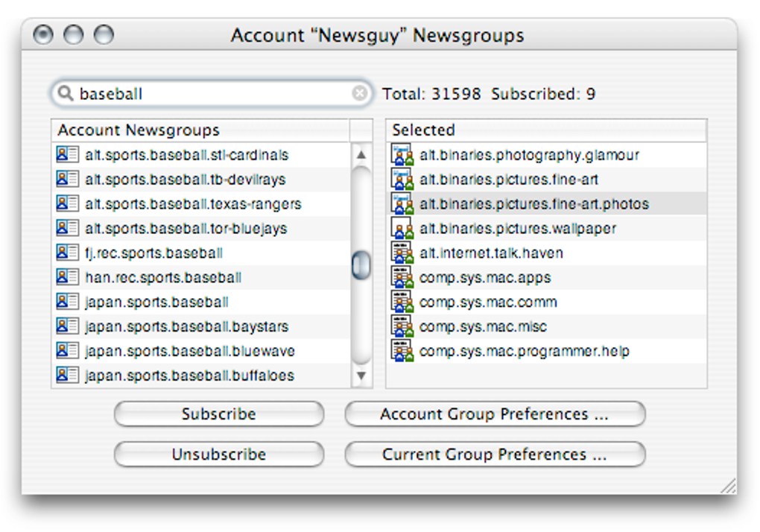Click the Subscribed: 9 count label
Screen dimensions: 760x532
point(543,94)
